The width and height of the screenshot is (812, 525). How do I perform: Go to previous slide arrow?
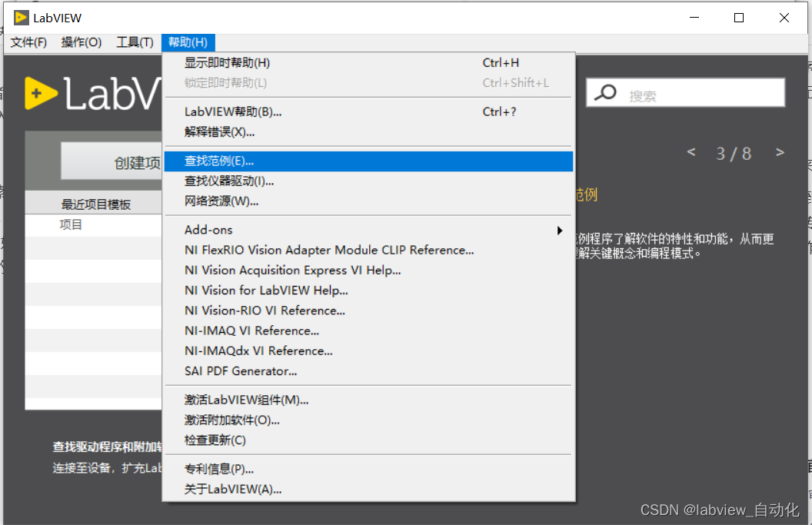[691, 152]
